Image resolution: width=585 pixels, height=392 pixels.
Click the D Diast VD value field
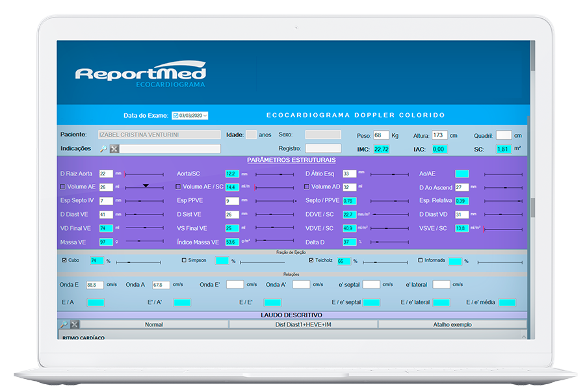click(x=462, y=215)
